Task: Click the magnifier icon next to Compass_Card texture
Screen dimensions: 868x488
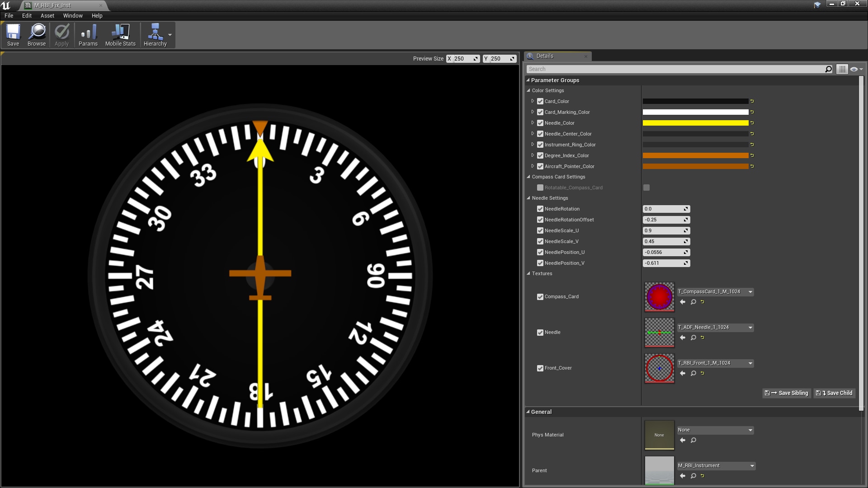Action: pos(693,302)
